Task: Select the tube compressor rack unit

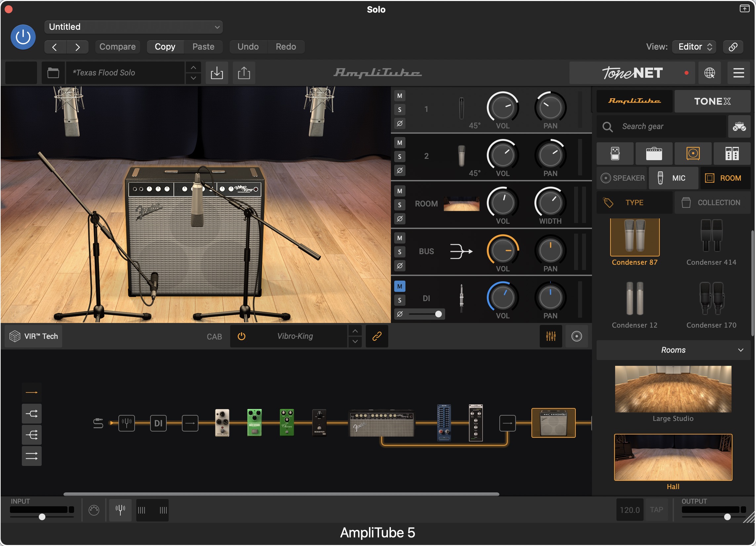Action: (x=476, y=423)
